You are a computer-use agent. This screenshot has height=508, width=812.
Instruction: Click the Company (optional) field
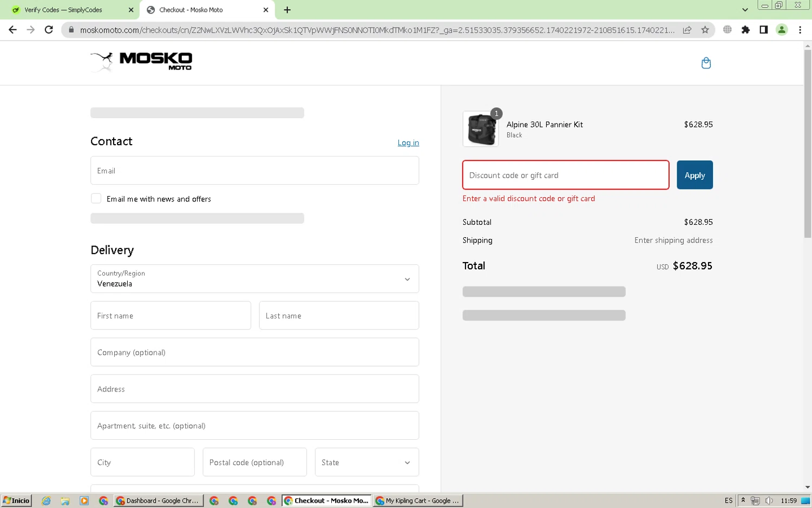tap(254, 352)
